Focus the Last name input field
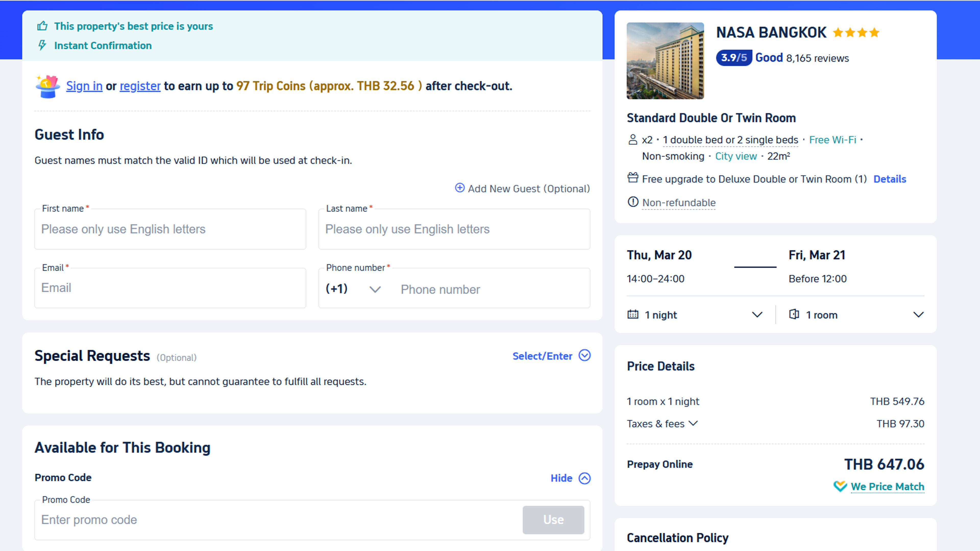 [x=454, y=229]
